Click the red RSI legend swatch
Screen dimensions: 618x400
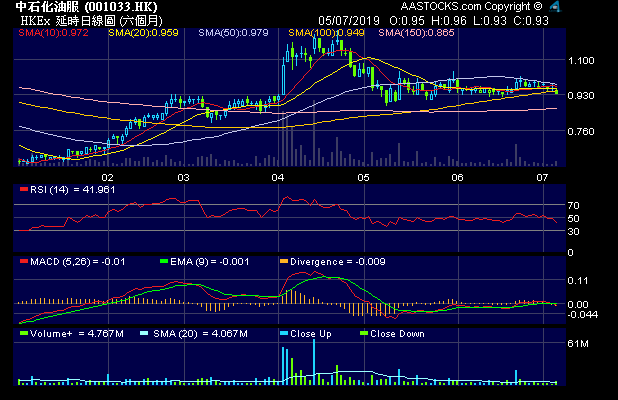[x=24, y=190]
